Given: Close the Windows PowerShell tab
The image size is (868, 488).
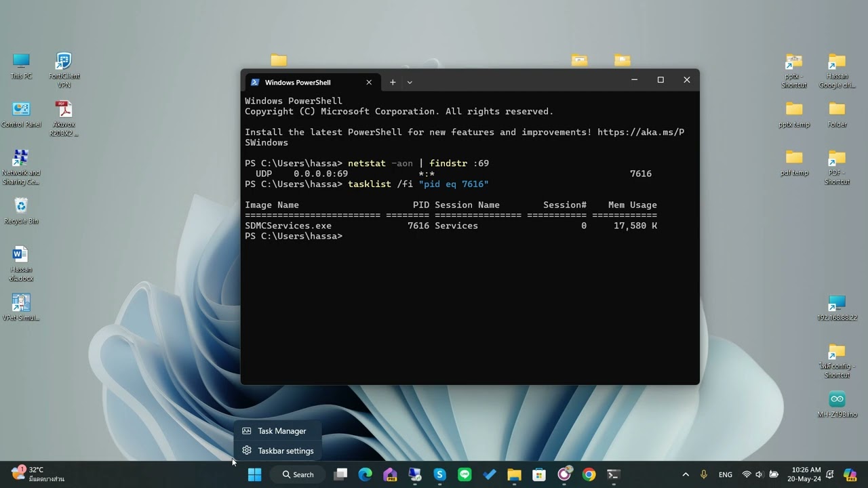Looking at the screenshot, I should point(369,82).
